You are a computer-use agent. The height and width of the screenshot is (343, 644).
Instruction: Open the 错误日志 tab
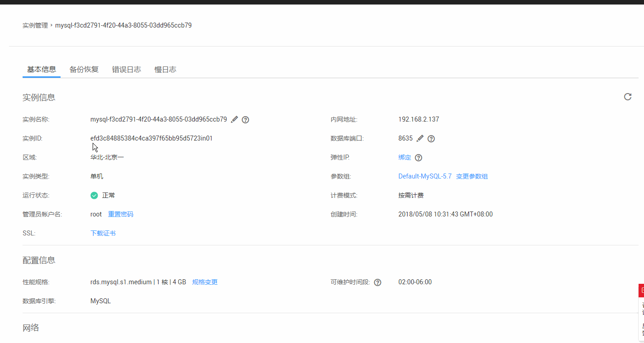[127, 69]
